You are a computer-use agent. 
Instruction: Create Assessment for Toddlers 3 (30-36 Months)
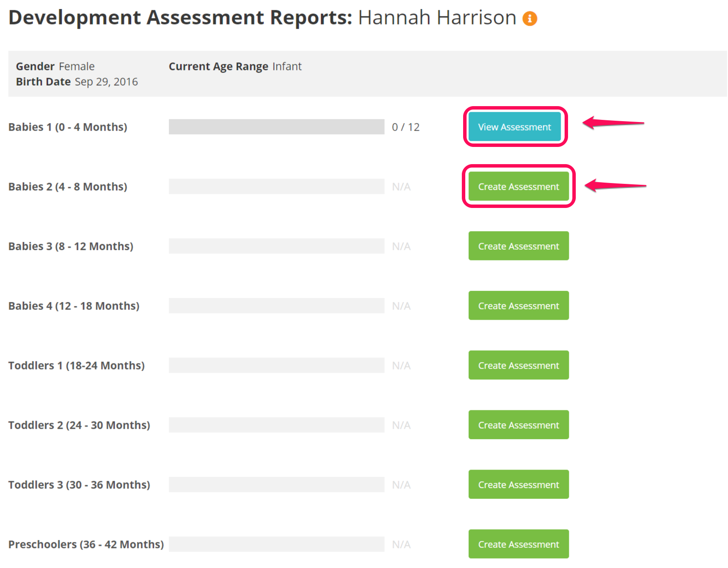tap(518, 484)
